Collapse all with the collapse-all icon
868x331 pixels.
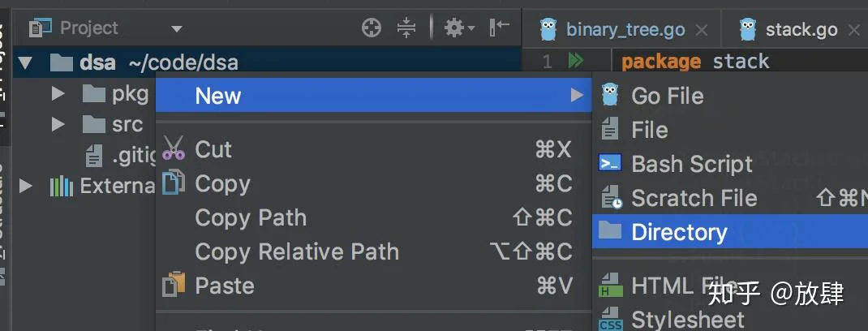pyautogui.click(x=406, y=28)
